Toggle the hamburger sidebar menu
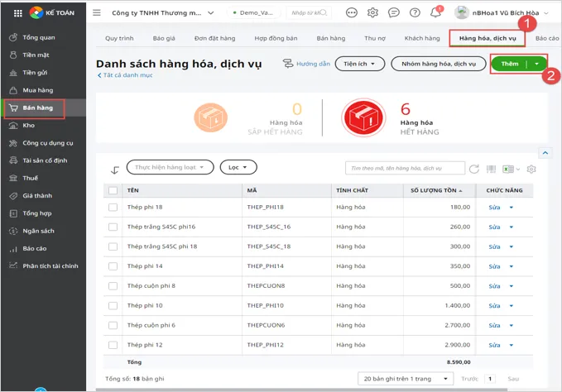The image size is (562, 392). pos(97,13)
